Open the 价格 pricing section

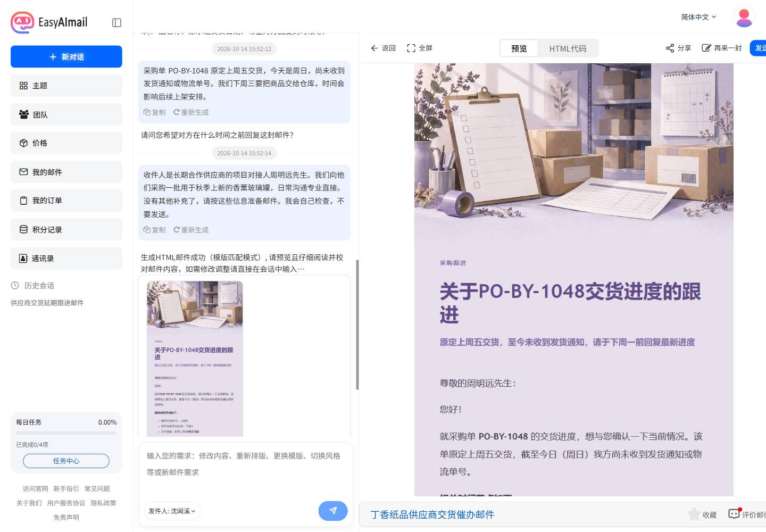[x=66, y=143]
